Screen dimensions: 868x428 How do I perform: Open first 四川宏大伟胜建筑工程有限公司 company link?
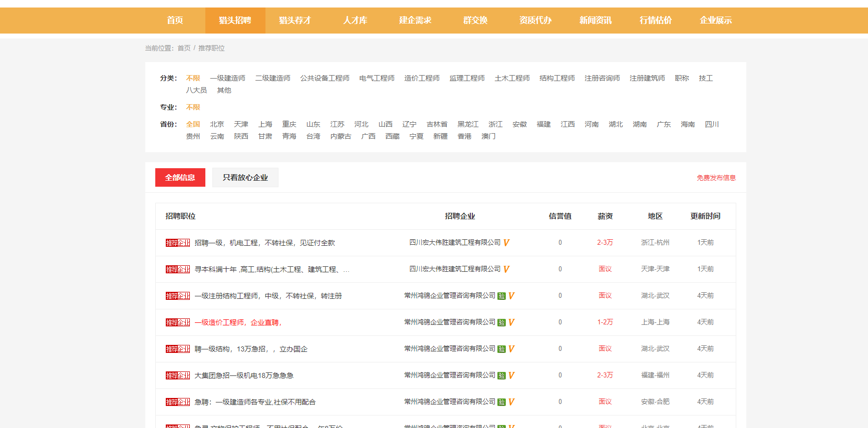455,242
